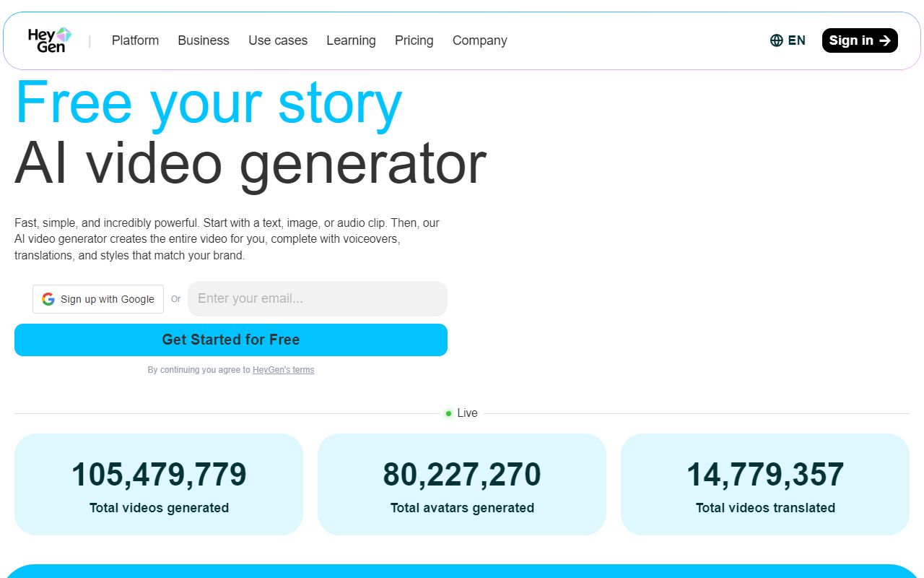Sign up with Google
Viewport: 924px width, 578px height.
point(98,299)
